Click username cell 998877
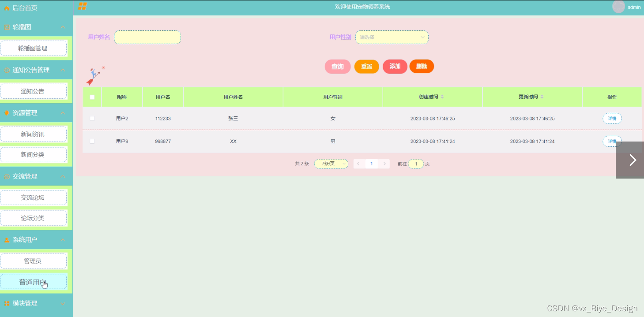The width and height of the screenshot is (644, 317). pos(163,142)
